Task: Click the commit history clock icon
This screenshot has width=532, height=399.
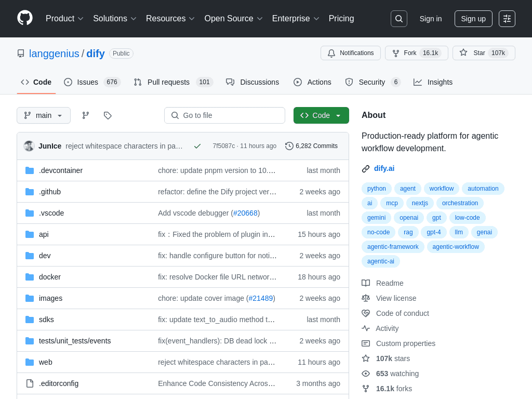Action: pyautogui.click(x=289, y=146)
